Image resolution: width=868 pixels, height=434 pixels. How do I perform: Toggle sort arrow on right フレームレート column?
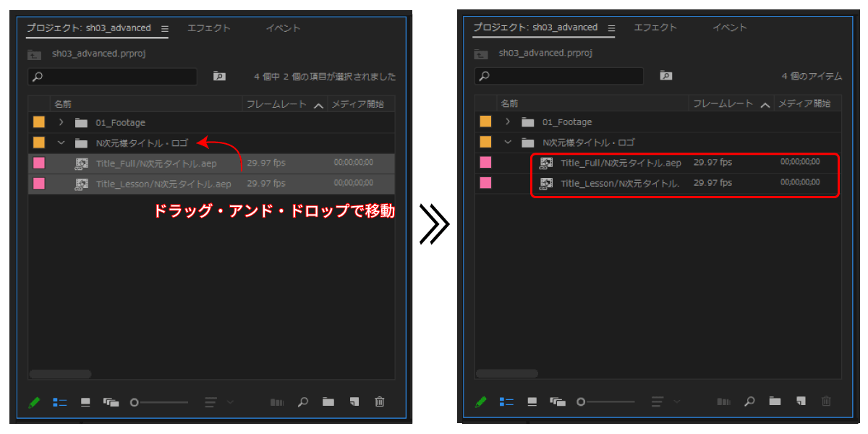coord(765,105)
